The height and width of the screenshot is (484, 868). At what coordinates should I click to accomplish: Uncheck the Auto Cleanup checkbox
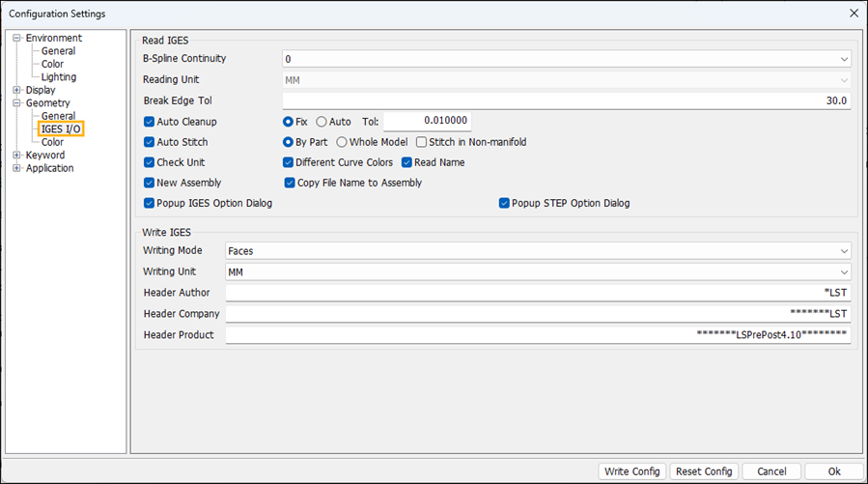(x=150, y=122)
